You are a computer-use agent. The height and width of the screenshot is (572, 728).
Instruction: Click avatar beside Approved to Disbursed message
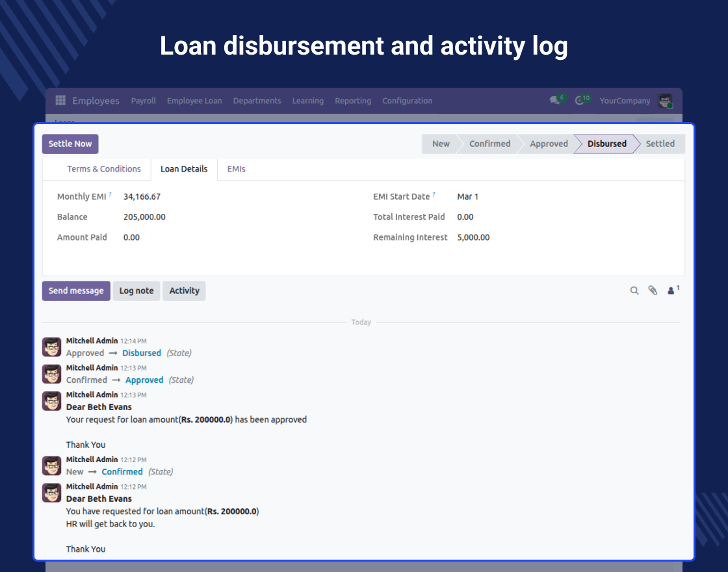click(x=51, y=347)
